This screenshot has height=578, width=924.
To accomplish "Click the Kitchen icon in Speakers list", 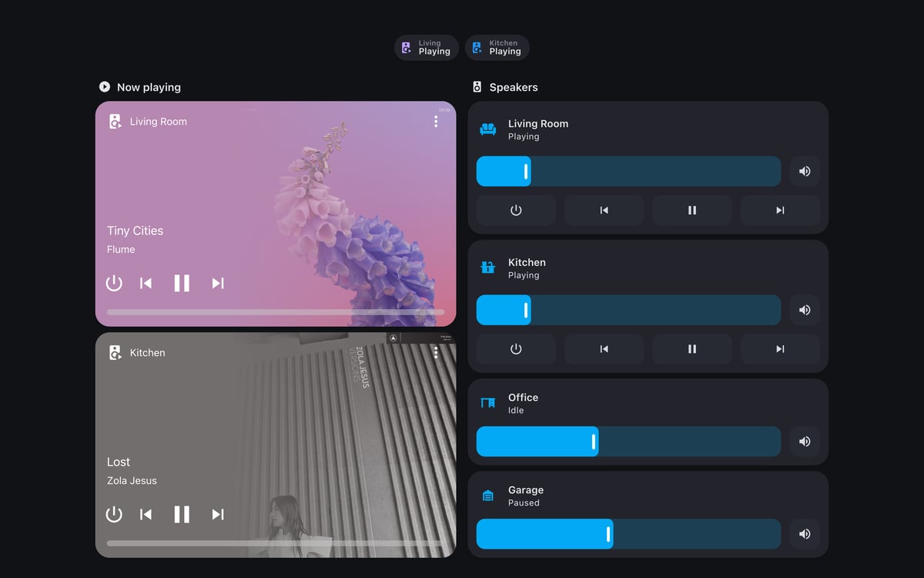I will pyautogui.click(x=488, y=268).
